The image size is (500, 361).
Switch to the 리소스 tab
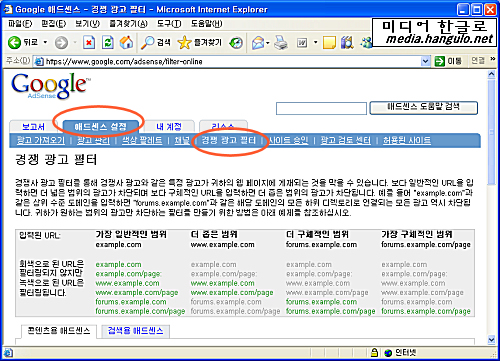223,127
